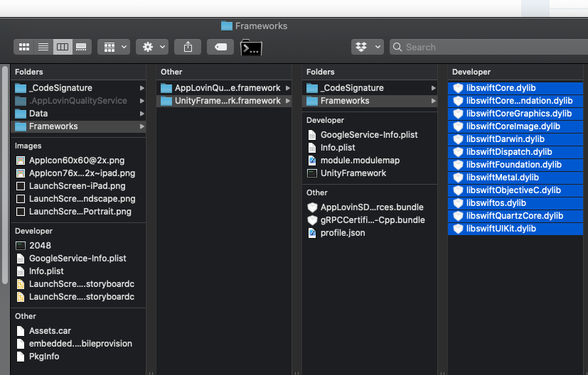Switch Finder to column view
The height and width of the screenshot is (375, 588).
pyautogui.click(x=63, y=47)
